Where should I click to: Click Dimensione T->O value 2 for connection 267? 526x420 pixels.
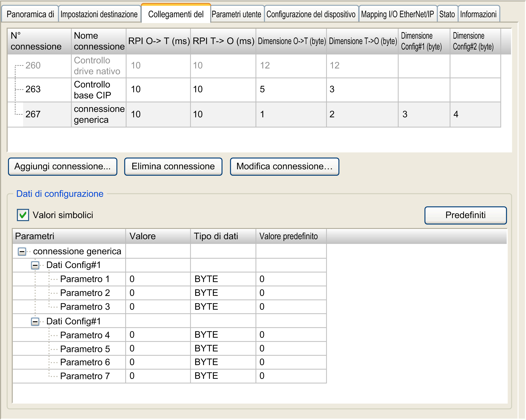coord(362,114)
